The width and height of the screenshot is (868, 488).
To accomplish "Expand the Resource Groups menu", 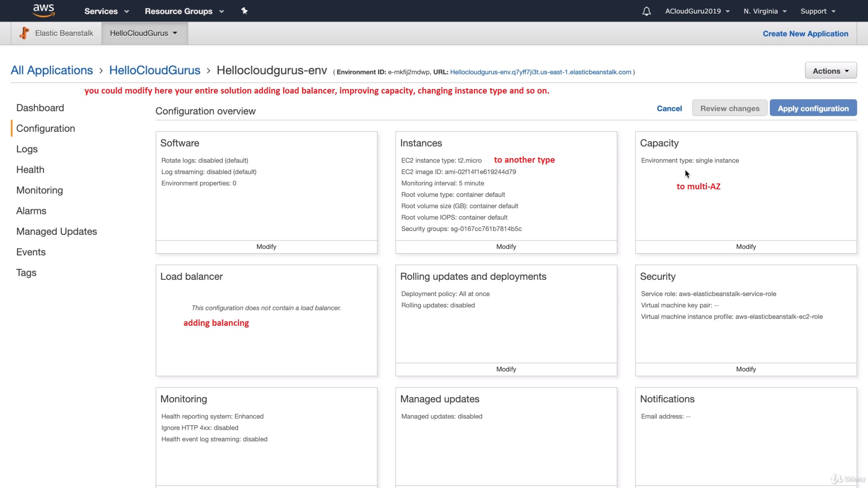I will coord(184,11).
